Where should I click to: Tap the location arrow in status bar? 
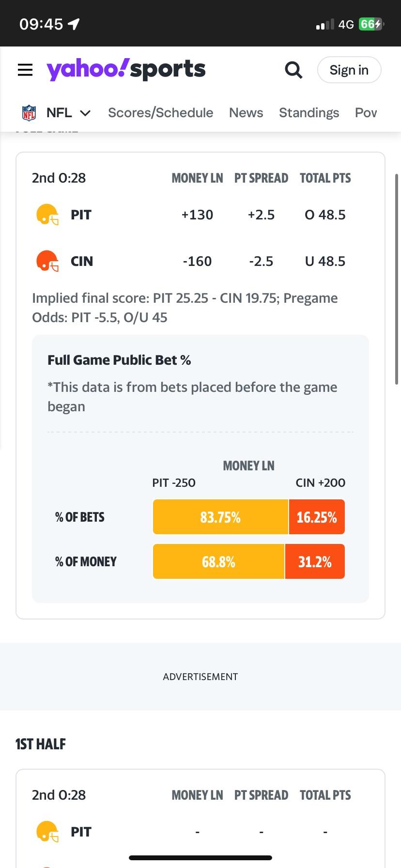[x=74, y=24]
